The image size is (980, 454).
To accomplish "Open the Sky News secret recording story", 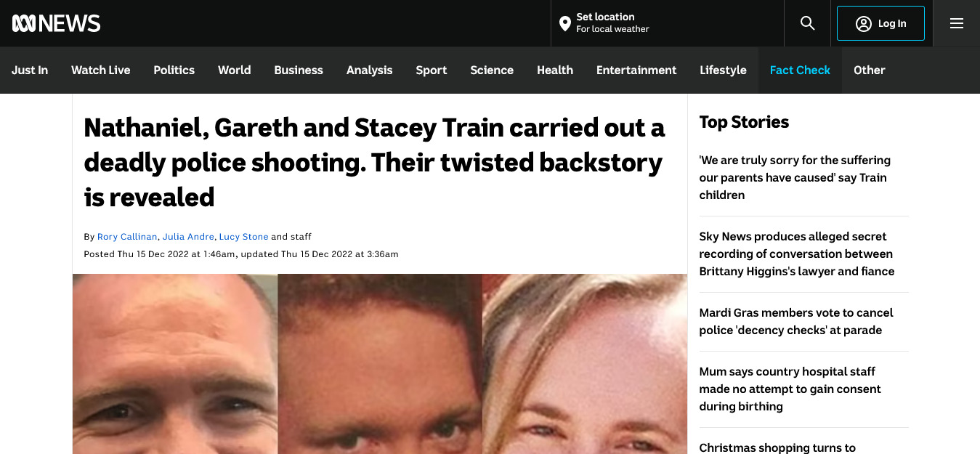I will click(x=797, y=254).
